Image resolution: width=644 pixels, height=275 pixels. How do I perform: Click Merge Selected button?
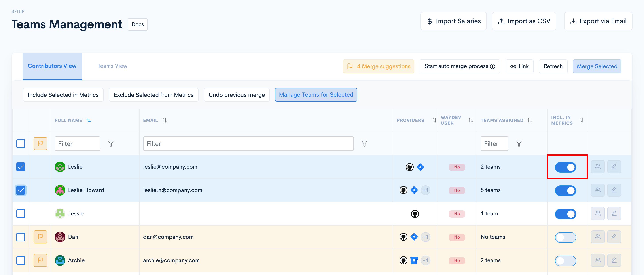click(597, 66)
